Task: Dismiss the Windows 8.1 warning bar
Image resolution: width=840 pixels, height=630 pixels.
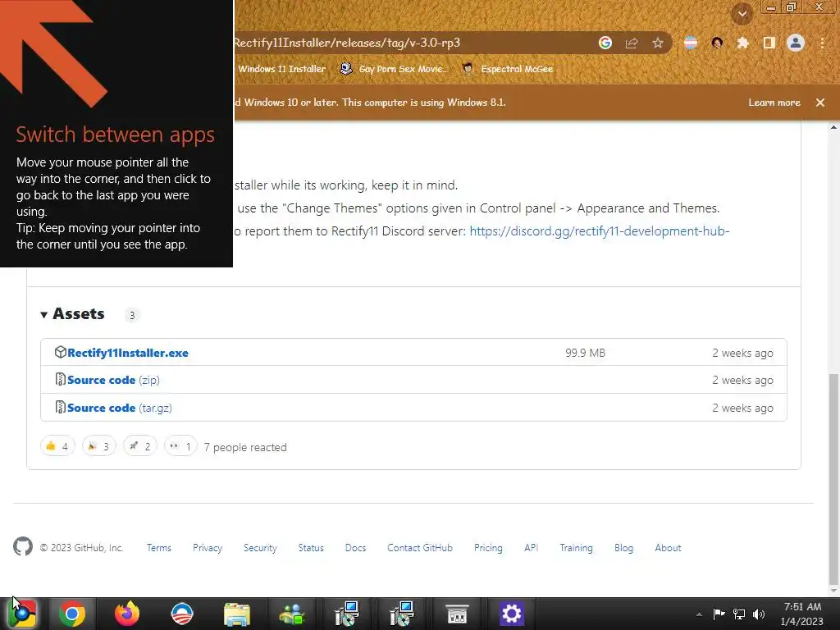Action: pos(820,103)
